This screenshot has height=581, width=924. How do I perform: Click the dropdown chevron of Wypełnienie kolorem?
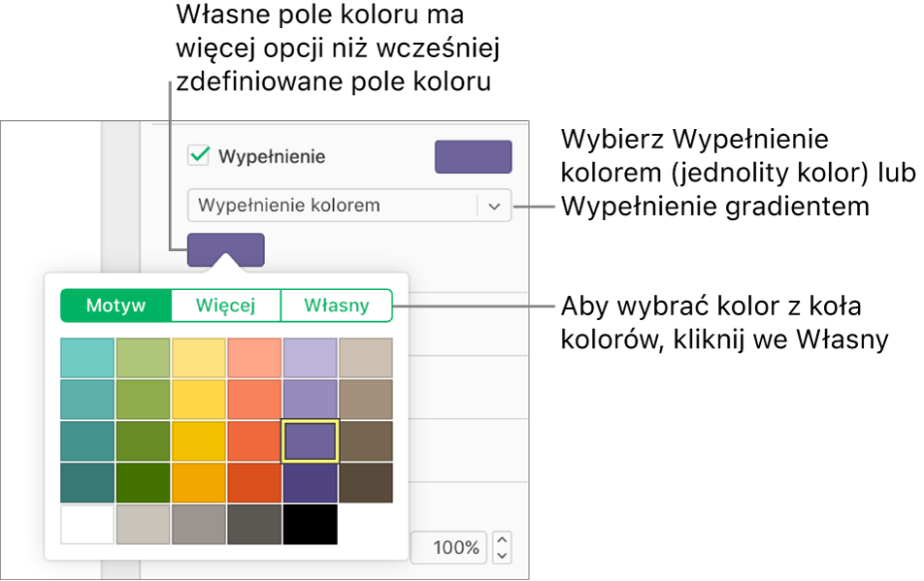click(x=494, y=206)
